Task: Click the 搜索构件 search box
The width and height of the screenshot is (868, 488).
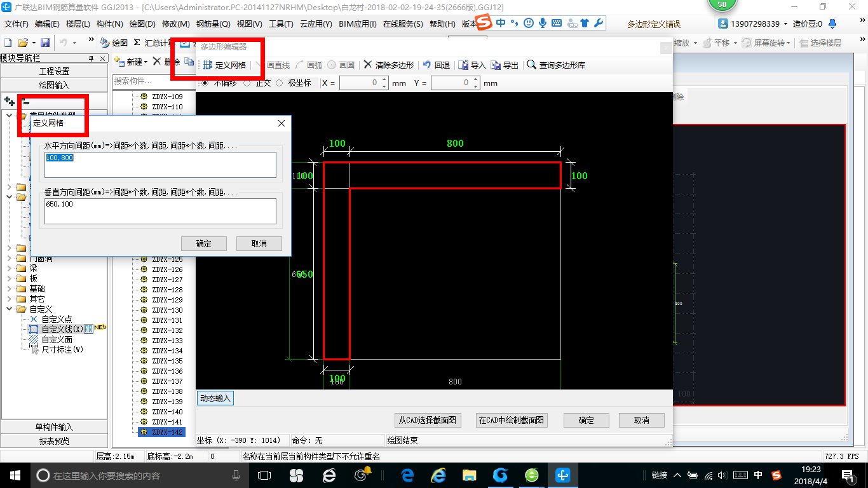Action: [x=153, y=81]
